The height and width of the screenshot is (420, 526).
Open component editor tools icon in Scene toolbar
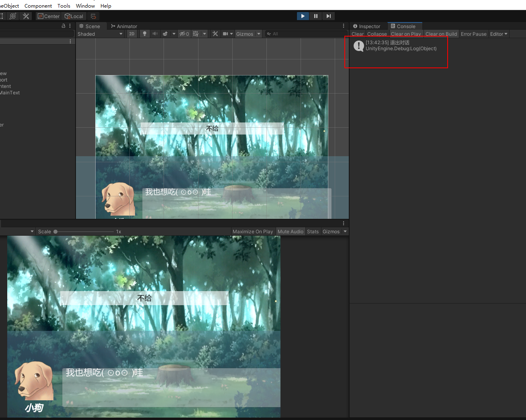click(x=215, y=34)
